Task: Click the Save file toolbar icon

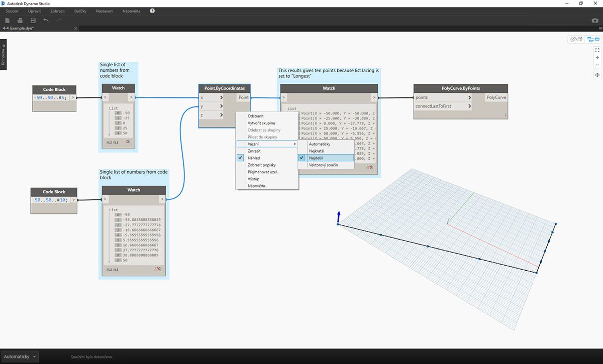Action: tap(33, 20)
